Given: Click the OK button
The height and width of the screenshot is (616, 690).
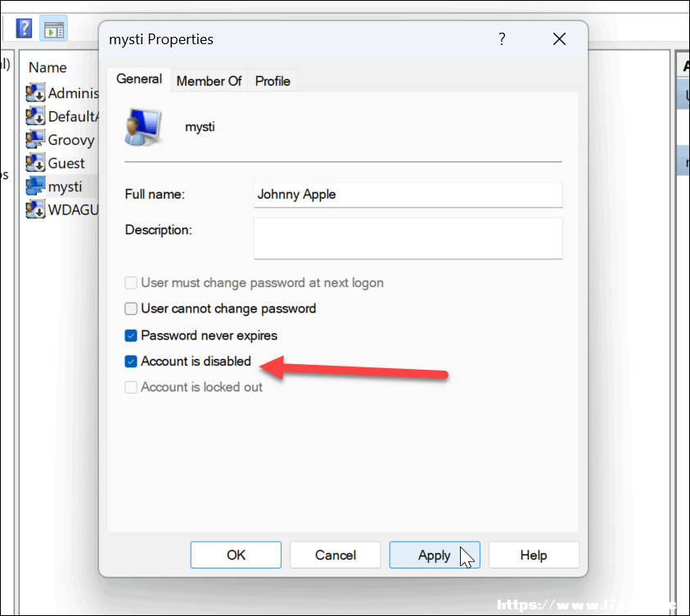Looking at the screenshot, I should pos(236,555).
